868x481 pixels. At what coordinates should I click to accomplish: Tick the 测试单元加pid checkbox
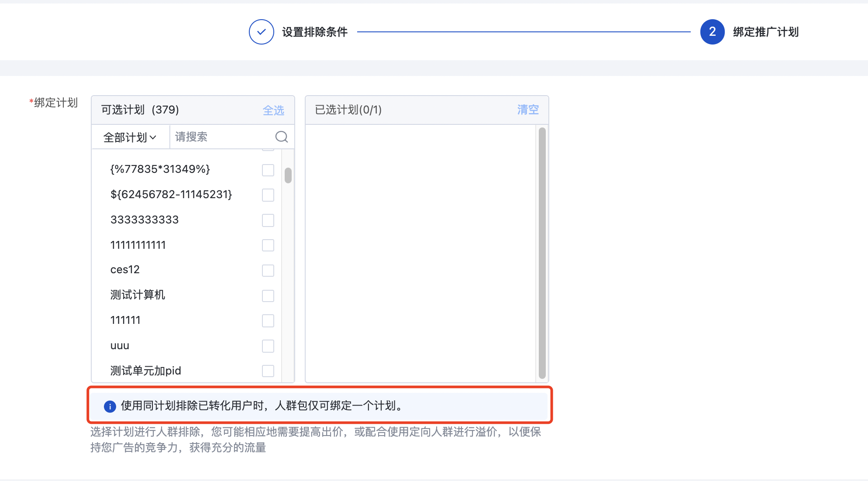tap(268, 371)
